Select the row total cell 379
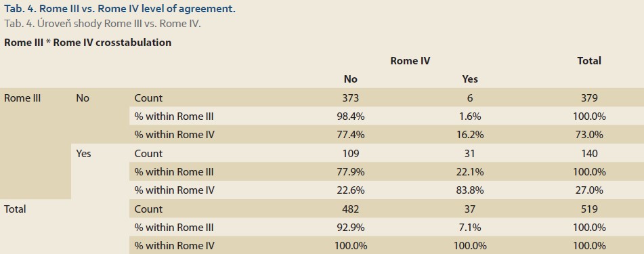 (589, 98)
